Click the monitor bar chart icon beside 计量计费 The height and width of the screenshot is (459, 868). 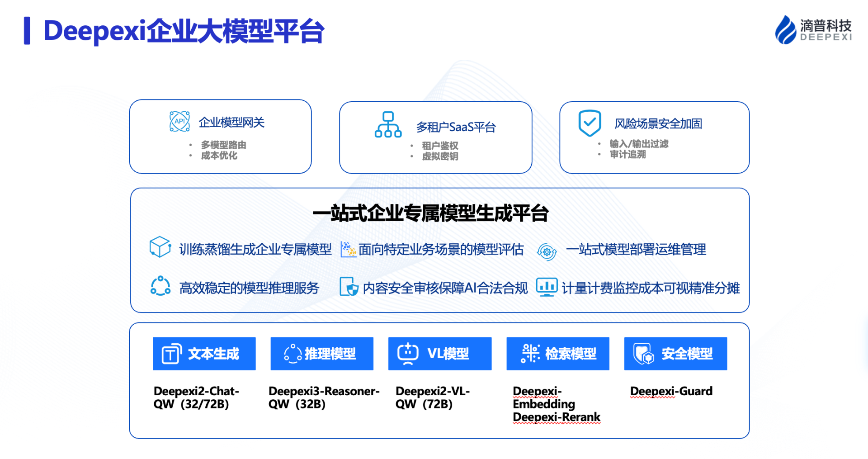pyautogui.click(x=547, y=287)
